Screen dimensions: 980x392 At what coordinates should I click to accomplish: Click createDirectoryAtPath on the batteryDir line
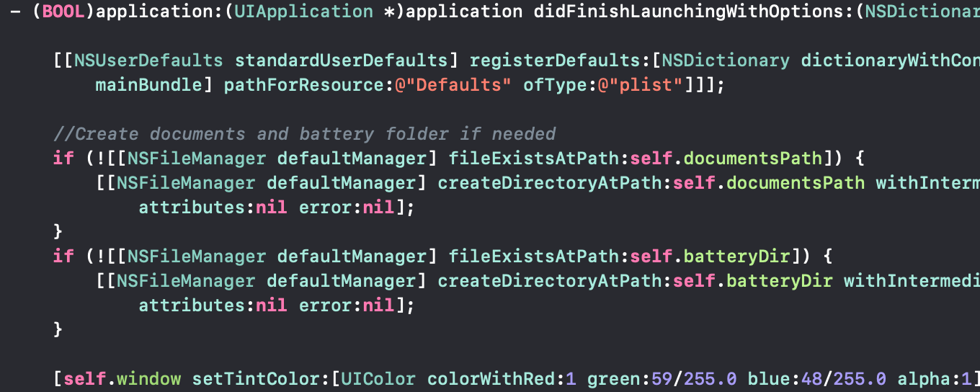[550, 280]
